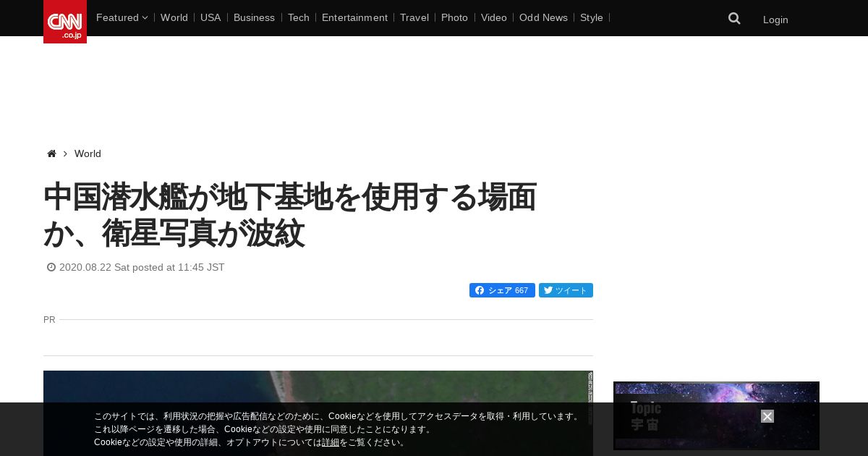
Task: Open the Travel section
Action: click(x=414, y=17)
